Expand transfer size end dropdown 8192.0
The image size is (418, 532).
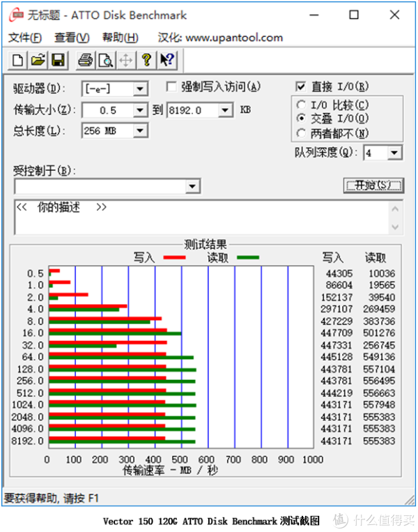tap(225, 110)
